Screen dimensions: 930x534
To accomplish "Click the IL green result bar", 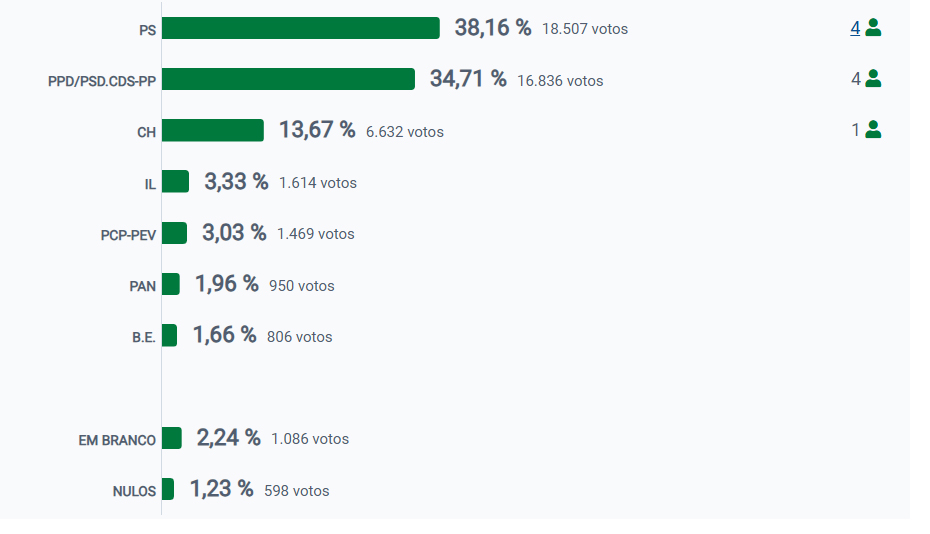I will pyautogui.click(x=175, y=181).
